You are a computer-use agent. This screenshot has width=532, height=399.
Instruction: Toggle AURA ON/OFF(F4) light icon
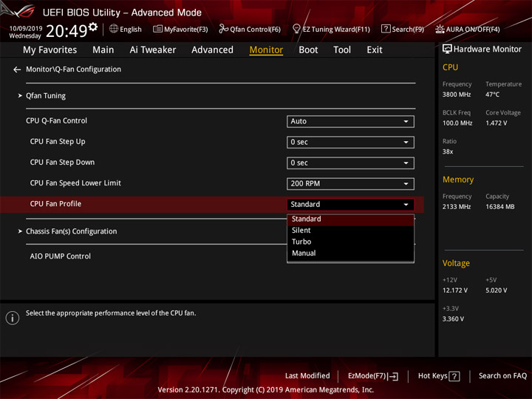[x=440, y=29]
